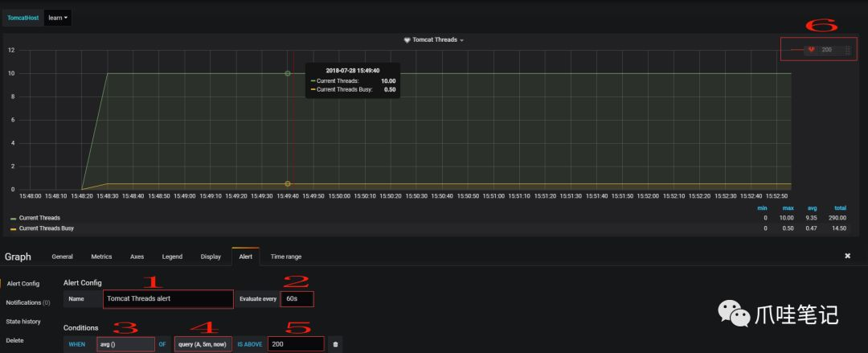Open Notifications in the alert sidebar
The width and height of the screenshot is (868, 353).
[x=27, y=302]
